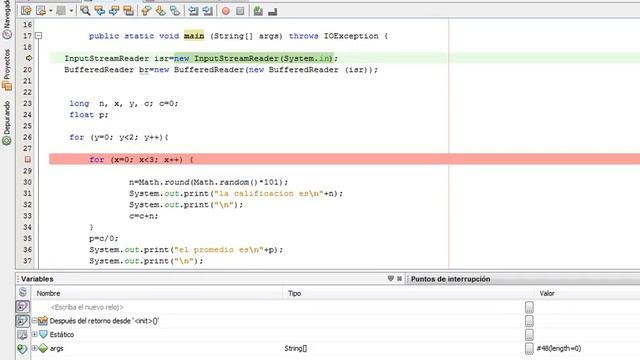This screenshot has width=640, height=360.
Task: Click the 'n=Math.round(Math.random()*101);' line
Action: [x=209, y=182]
